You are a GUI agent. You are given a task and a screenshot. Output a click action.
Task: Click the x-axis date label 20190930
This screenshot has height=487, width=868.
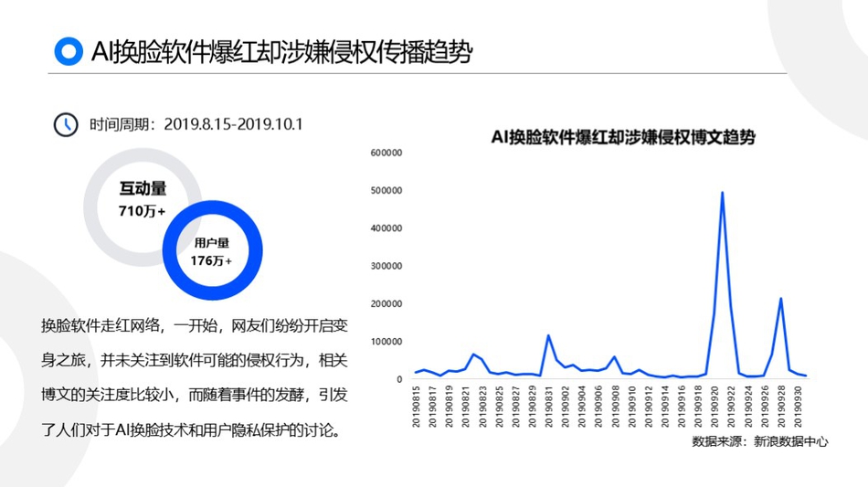pos(798,407)
